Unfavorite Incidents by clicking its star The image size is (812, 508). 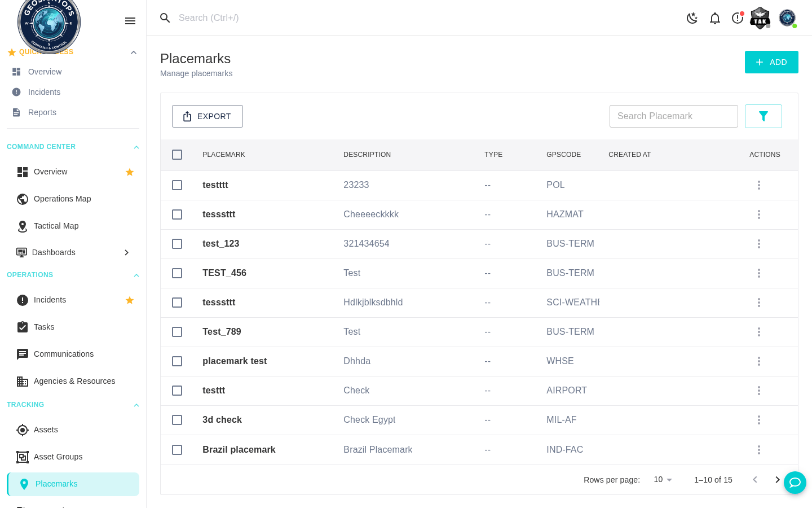pyautogui.click(x=130, y=300)
